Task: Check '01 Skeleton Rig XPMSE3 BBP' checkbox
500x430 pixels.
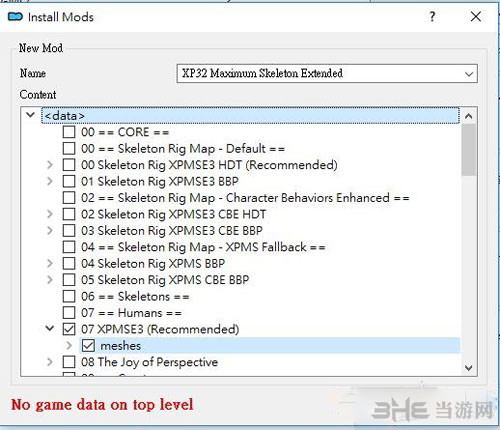Action: tap(69, 181)
